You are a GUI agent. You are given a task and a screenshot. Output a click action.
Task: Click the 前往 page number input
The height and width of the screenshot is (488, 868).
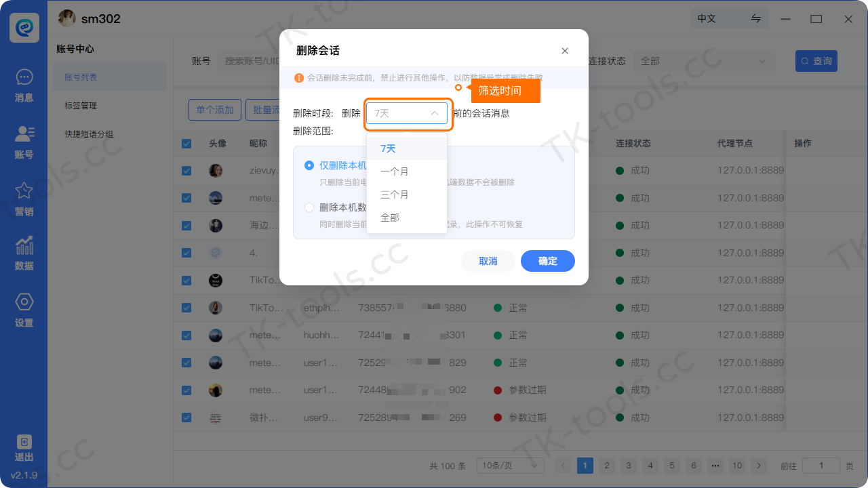tap(821, 466)
